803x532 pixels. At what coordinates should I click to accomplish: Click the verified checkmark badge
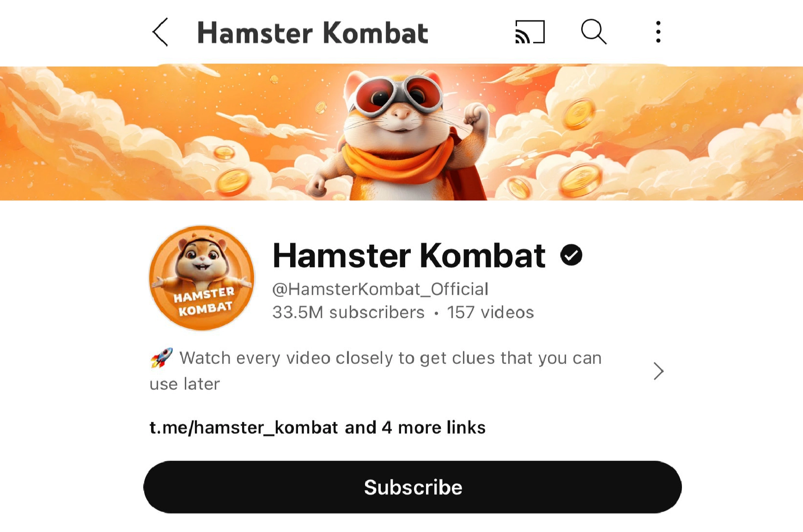pyautogui.click(x=571, y=255)
